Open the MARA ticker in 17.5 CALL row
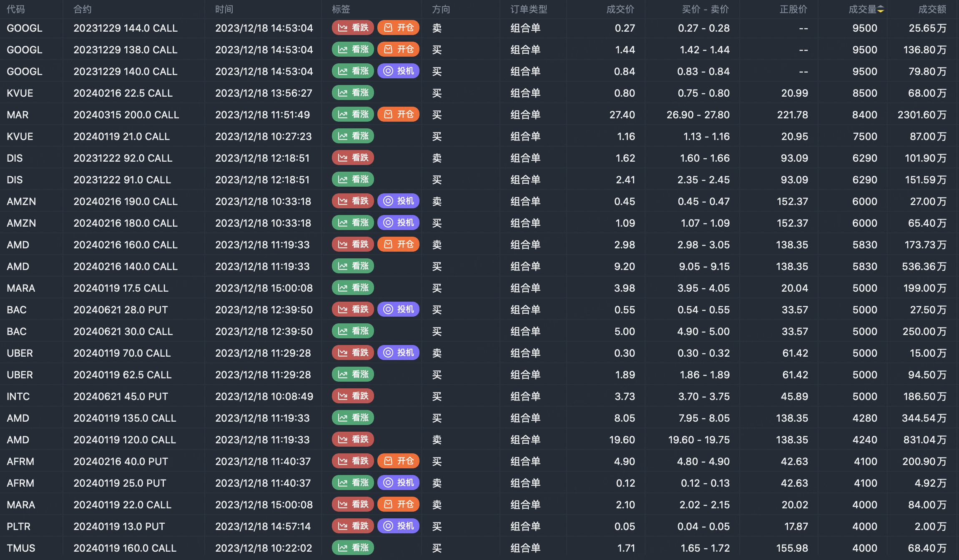 pyautogui.click(x=21, y=288)
